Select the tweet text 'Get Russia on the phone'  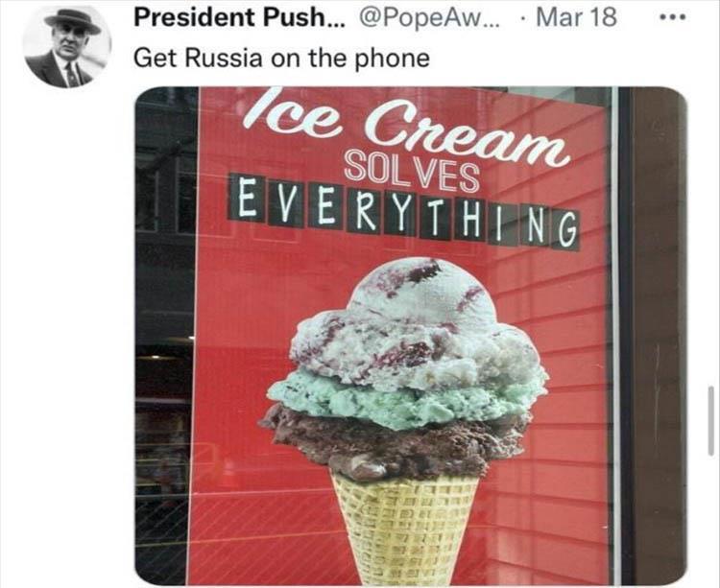pos(281,59)
